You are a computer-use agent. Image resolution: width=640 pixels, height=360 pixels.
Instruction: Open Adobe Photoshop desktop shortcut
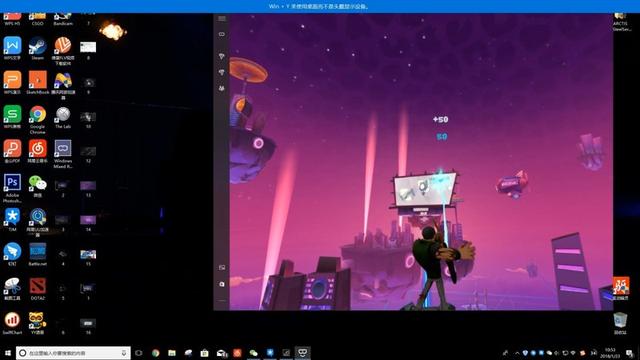12,189
